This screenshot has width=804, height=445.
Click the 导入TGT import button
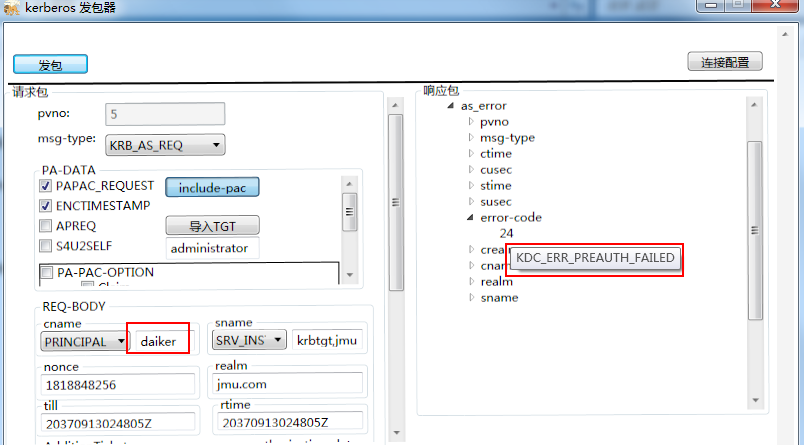[x=212, y=226]
